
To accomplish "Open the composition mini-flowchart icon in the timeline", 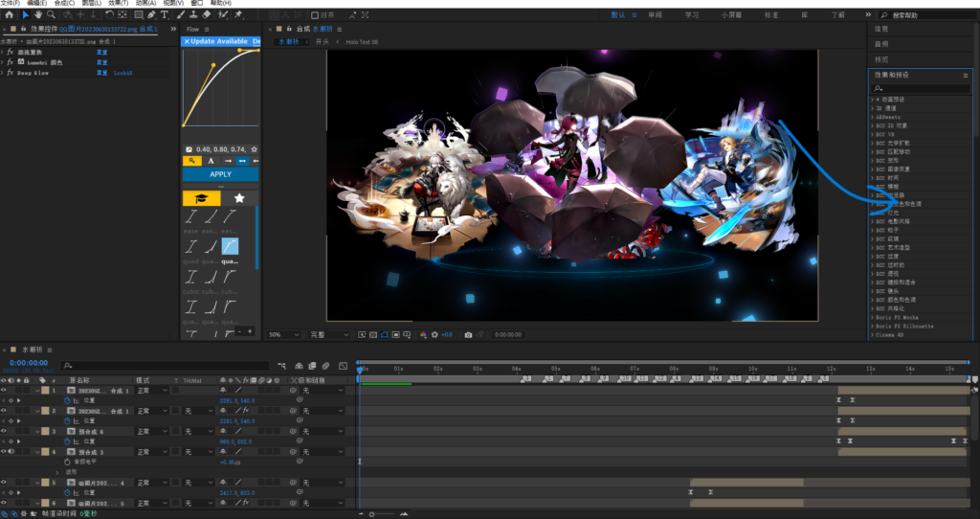I will coord(282,366).
